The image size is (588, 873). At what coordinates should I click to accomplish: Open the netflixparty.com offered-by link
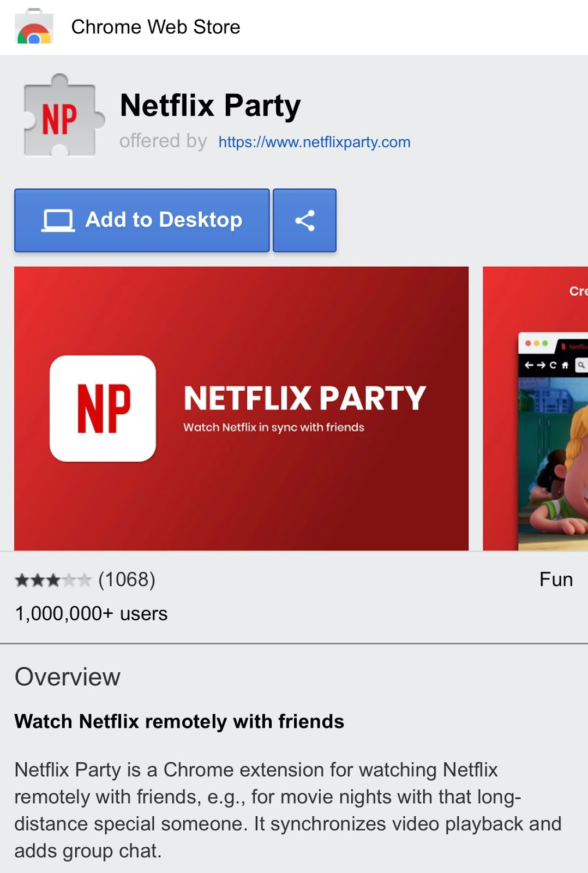[314, 142]
